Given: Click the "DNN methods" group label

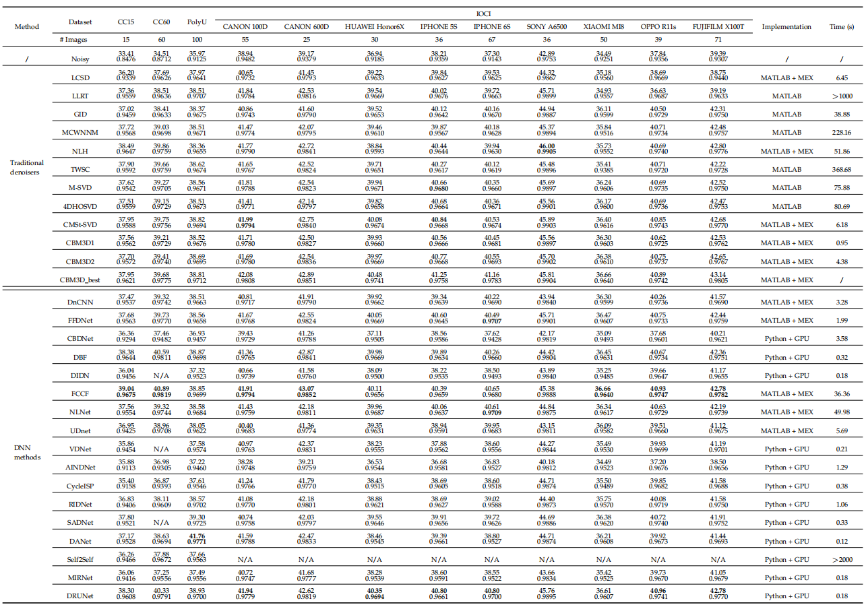Looking at the screenshot, I should (x=27, y=453).
